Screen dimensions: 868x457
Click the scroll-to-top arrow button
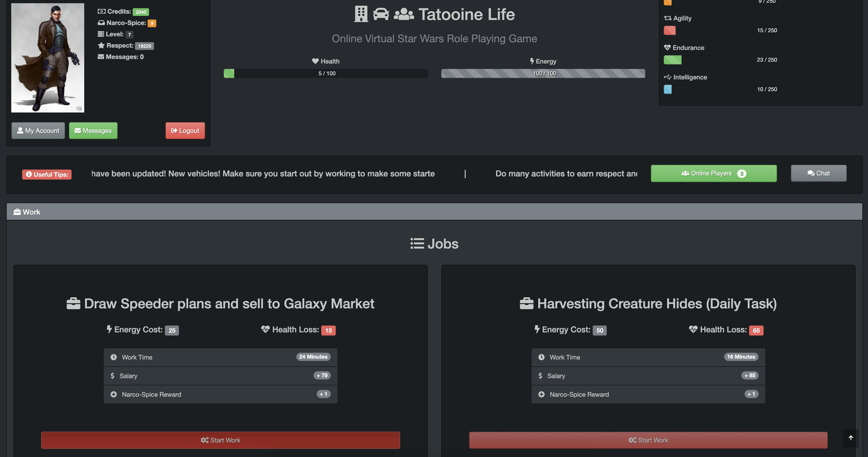click(851, 438)
